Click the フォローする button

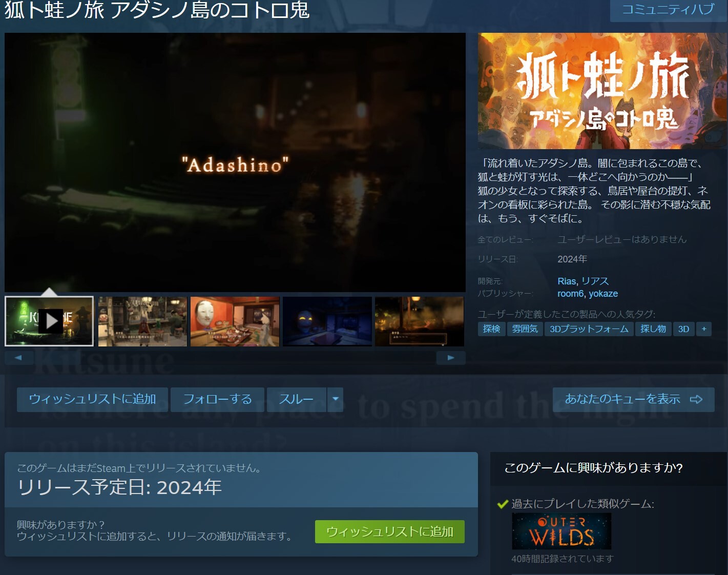coord(217,399)
